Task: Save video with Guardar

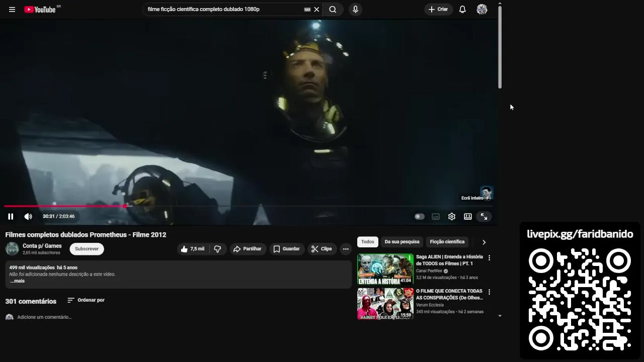Action: coord(286,249)
